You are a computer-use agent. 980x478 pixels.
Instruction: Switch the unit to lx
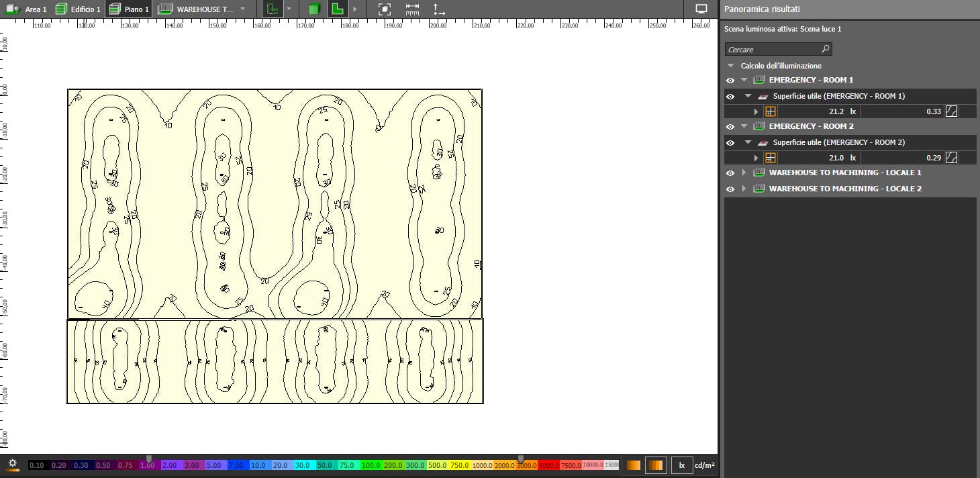click(x=681, y=465)
